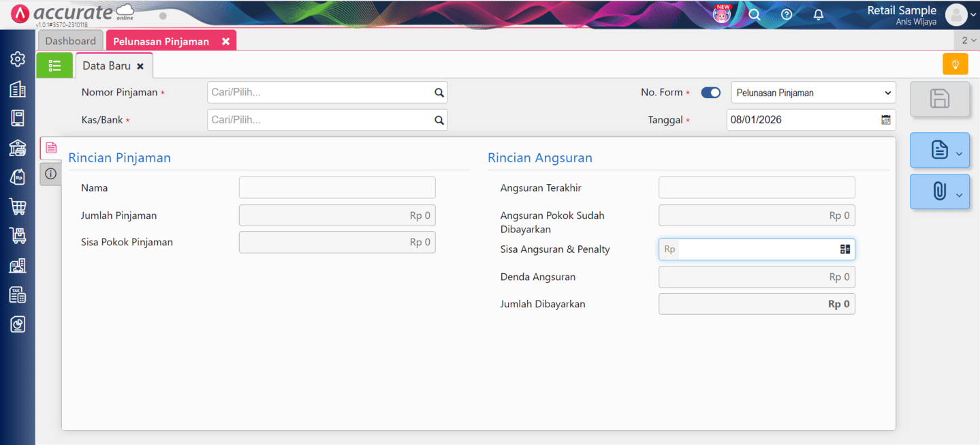The image size is (980, 445).
Task: Click the Denda Angsuran field
Action: (x=757, y=277)
